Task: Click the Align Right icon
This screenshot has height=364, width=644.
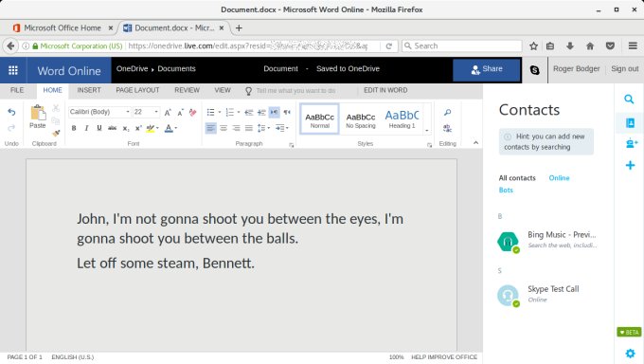Action: (x=236, y=128)
